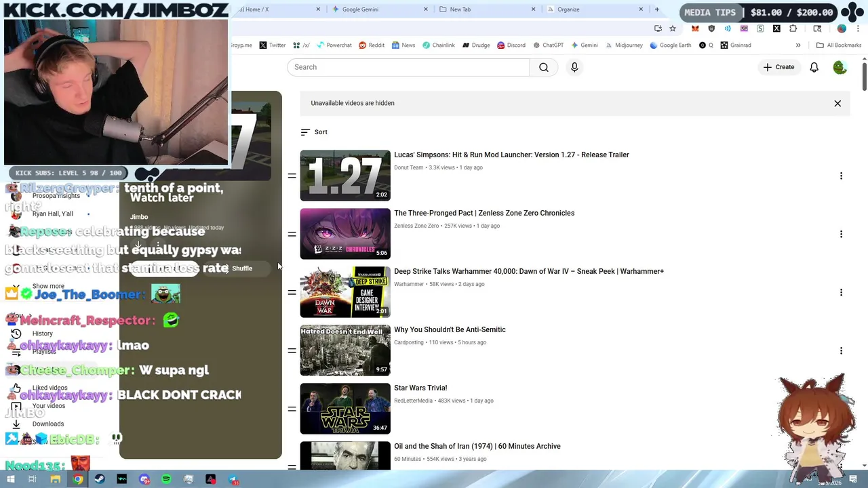Open Spotify from the taskbar
Screen dimensions: 868x488
click(166, 479)
